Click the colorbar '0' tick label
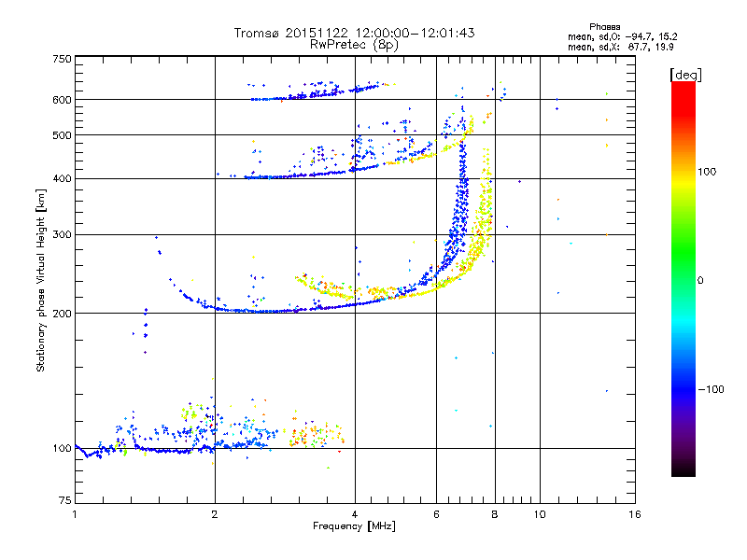 pos(700,281)
